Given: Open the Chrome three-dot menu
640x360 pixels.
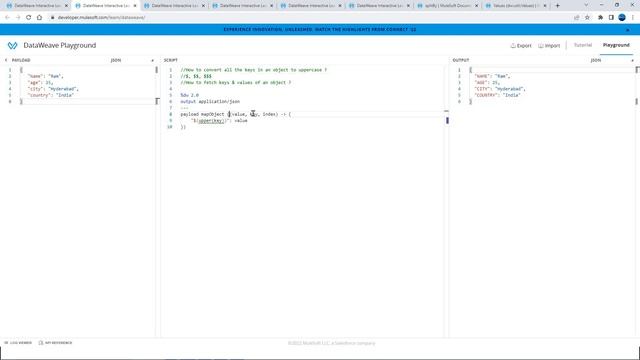Looking at the screenshot, I should coord(633,18).
